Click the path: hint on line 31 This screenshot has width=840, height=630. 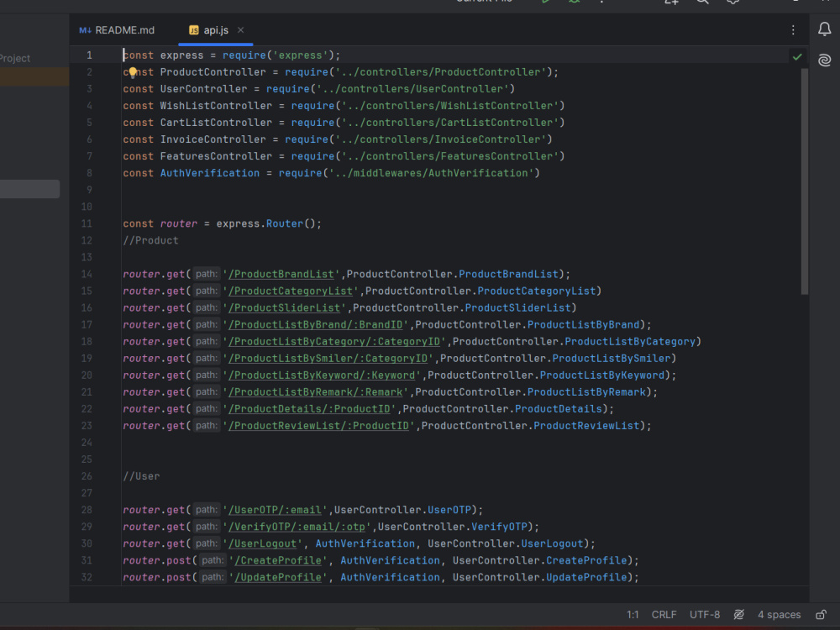click(x=213, y=560)
